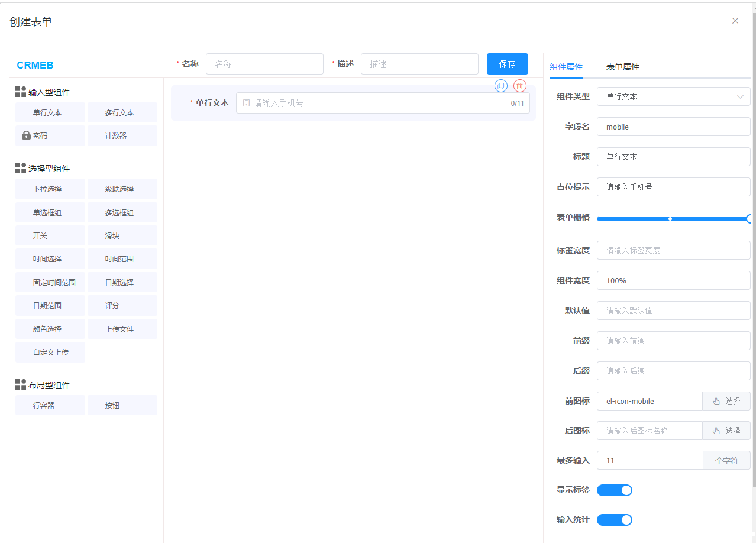Click the mobile icon in 单行文本 field
Viewport: 756px width, 543px height.
coord(247,103)
